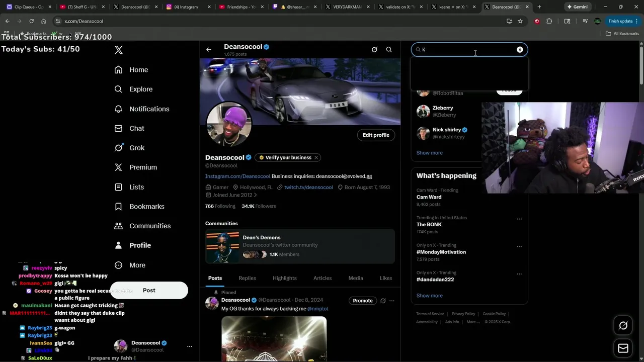Click the profile avatar picture
The width and height of the screenshot is (644, 362).
point(228,124)
